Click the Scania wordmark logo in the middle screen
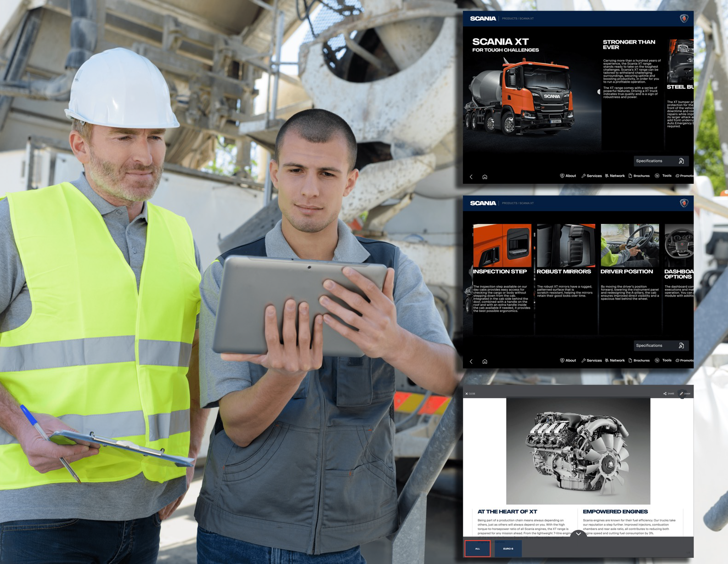 [x=483, y=203]
